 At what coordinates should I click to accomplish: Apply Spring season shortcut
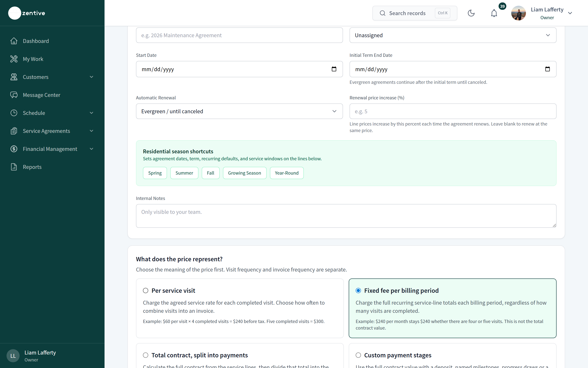point(155,173)
